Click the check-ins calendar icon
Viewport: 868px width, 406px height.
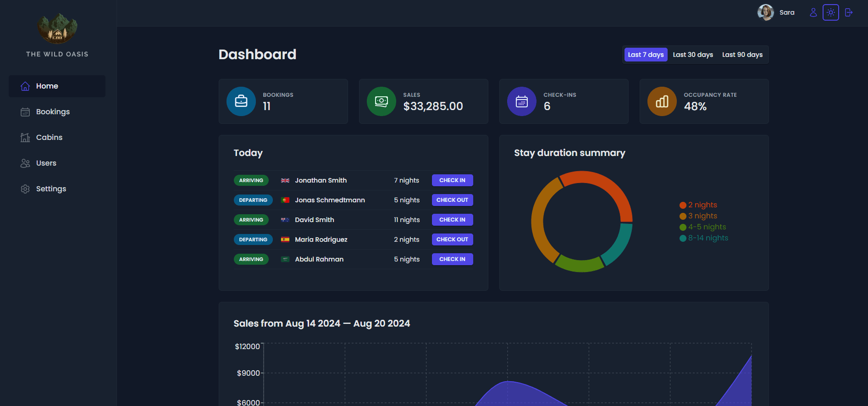(x=522, y=101)
